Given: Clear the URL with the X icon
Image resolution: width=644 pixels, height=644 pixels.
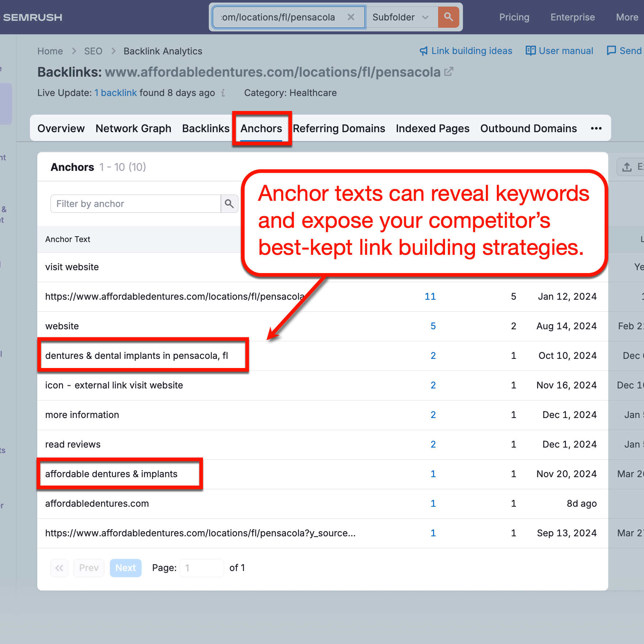Looking at the screenshot, I should [x=351, y=17].
